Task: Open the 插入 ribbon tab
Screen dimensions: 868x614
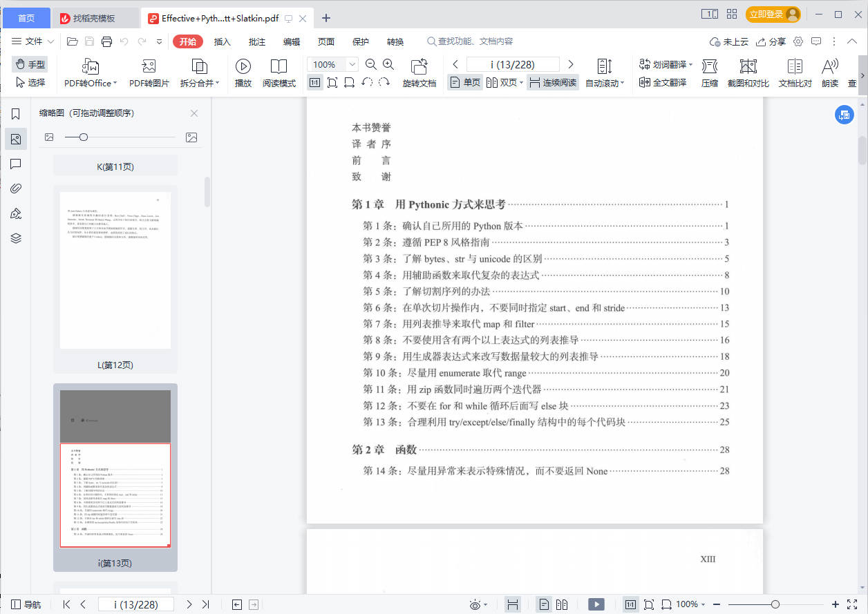Action: click(x=223, y=41)
